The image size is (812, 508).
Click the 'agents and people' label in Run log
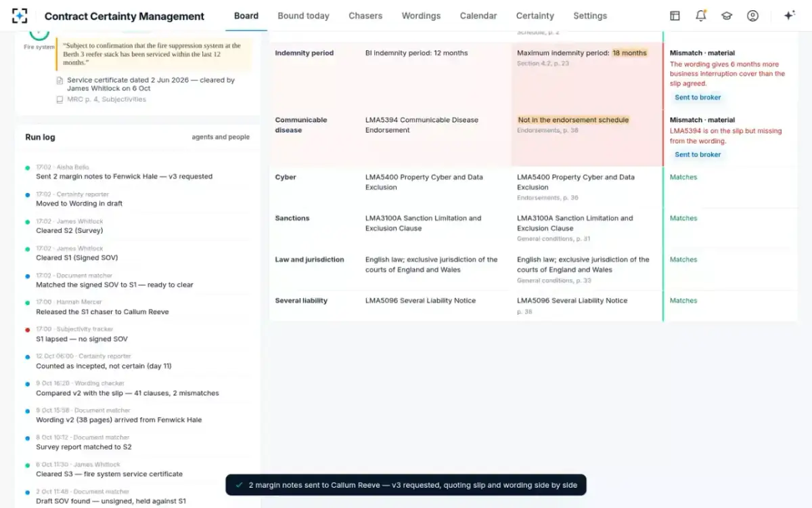[x=221, y=137]
